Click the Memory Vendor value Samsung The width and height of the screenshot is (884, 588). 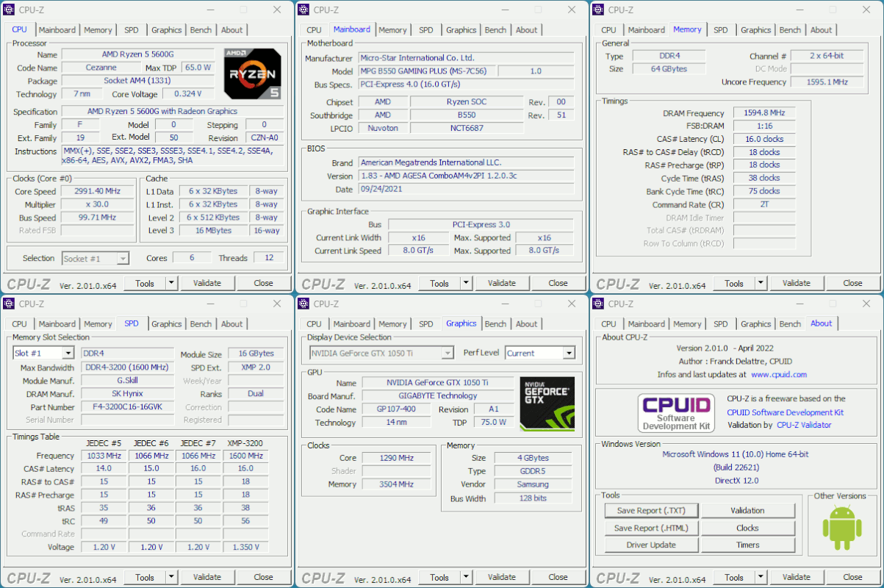(x=533, y=484)
